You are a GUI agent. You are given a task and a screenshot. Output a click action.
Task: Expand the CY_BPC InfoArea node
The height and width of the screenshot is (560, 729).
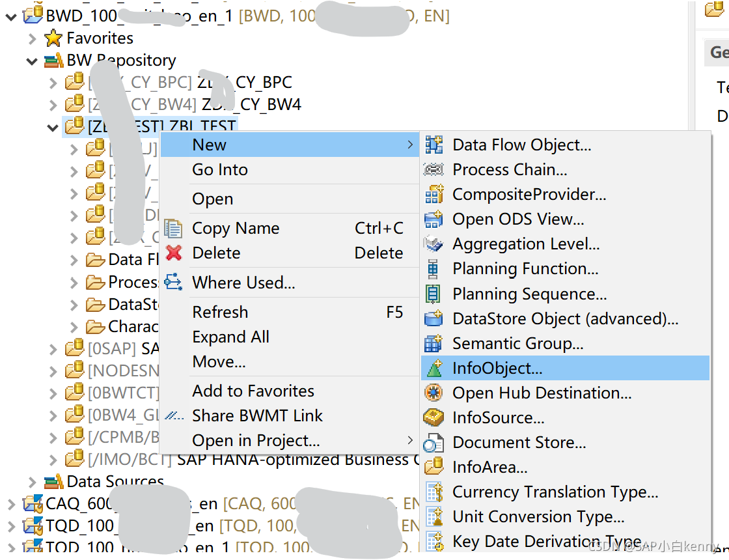53,83
